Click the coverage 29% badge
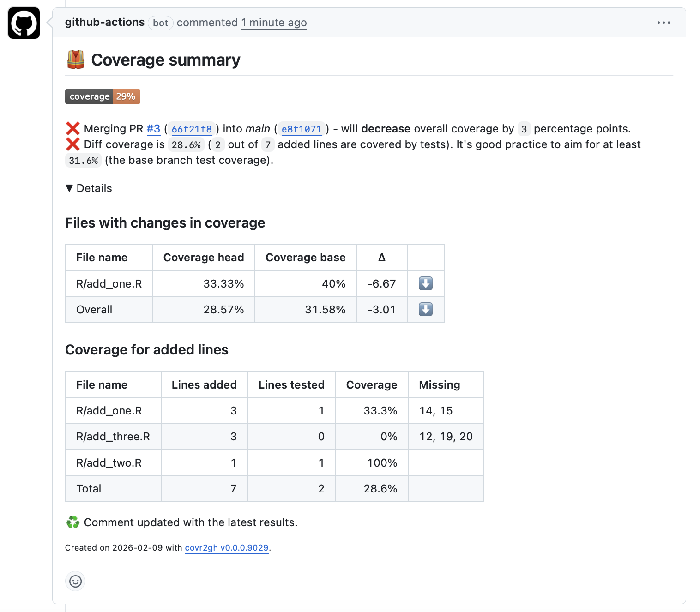This screenshot has width=700, height=612. 102,96
